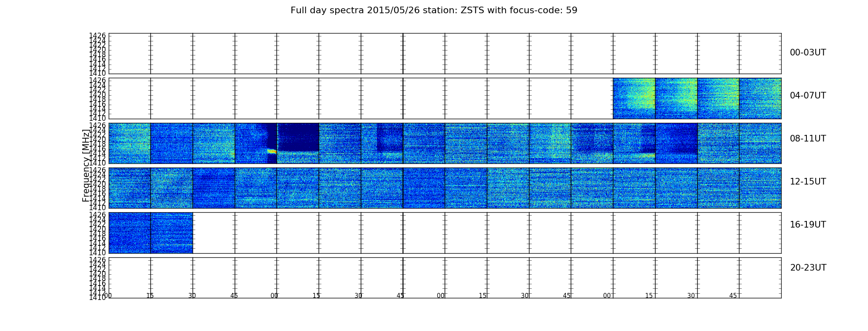Screen dimensions: 868x331
Task: Click the 1410 tick label of the 20-23UT row
Action: pyautogui.click(x=98, y=297)
